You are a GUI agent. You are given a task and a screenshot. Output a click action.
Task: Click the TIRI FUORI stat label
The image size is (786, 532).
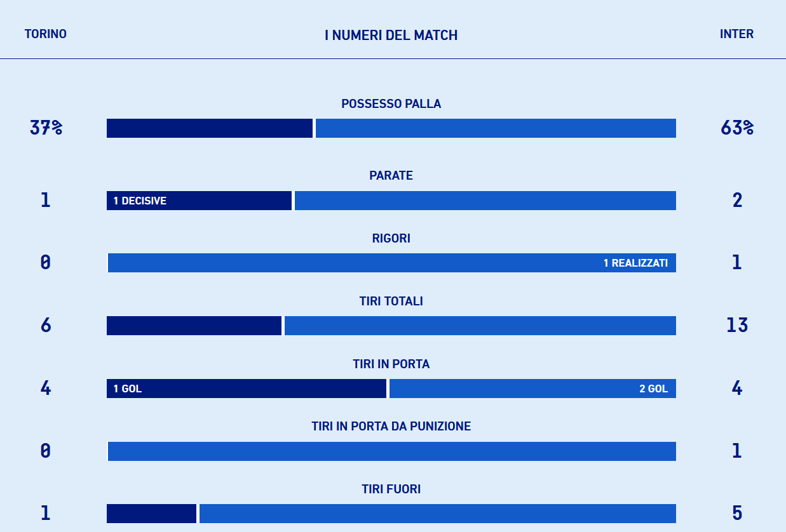(x=391, y=489)
